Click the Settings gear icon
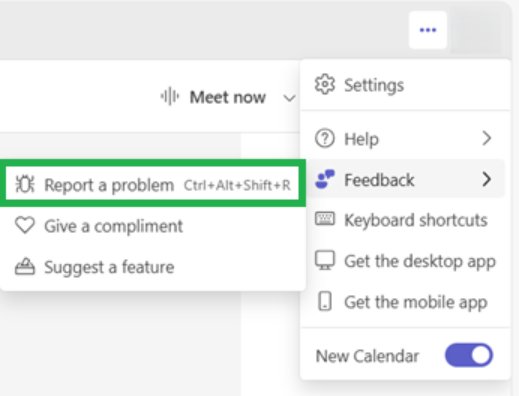This screenshot has width=519, height=396. 324,84
